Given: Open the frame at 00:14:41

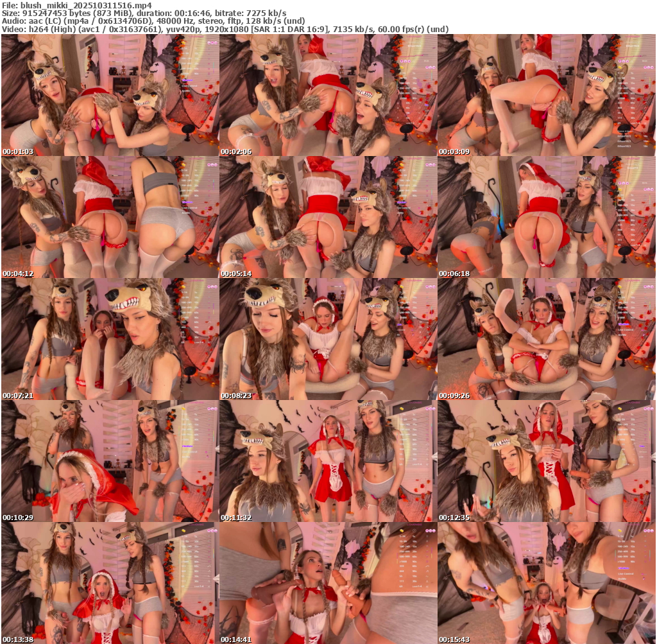Looking at the screenshot, I should (328, 583).
